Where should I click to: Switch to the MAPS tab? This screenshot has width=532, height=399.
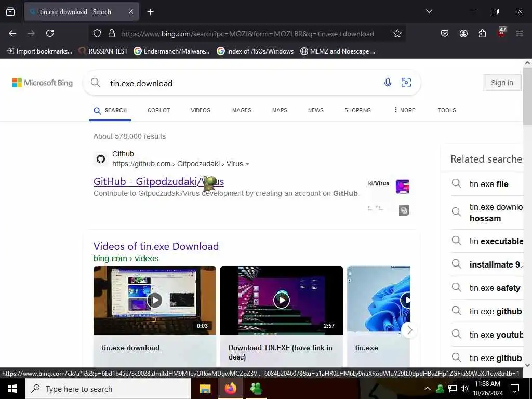(280, 110)
